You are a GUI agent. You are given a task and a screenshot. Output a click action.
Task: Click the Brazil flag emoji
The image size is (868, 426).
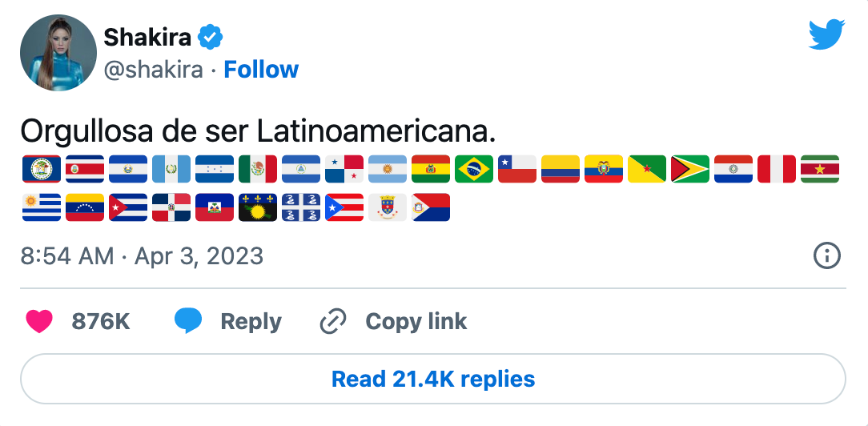point(473,169)
